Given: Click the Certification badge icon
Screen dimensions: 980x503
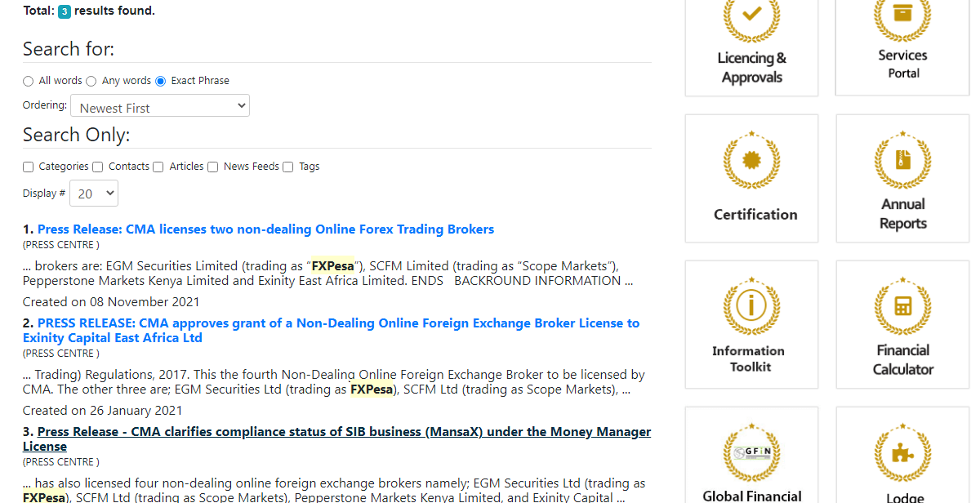Looking at the screenshot, I should (751, 161).
